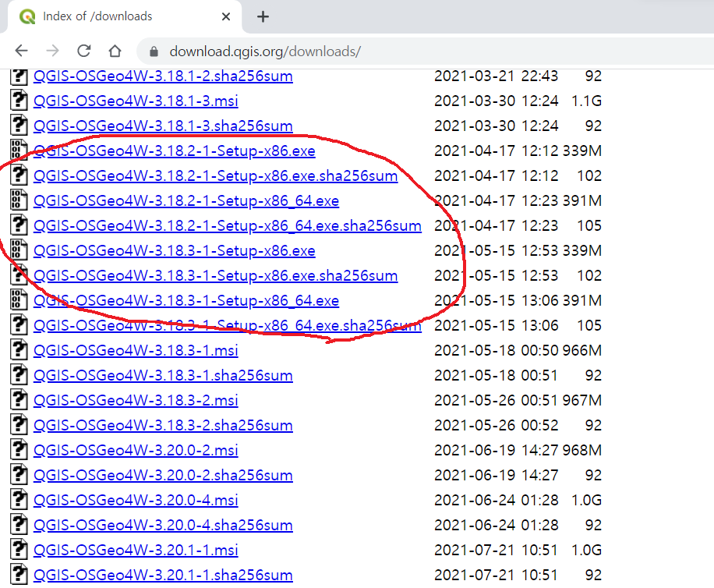Download QGIS-OSGeo4W-3.18.3-1.msi

[x=136, y=351]
